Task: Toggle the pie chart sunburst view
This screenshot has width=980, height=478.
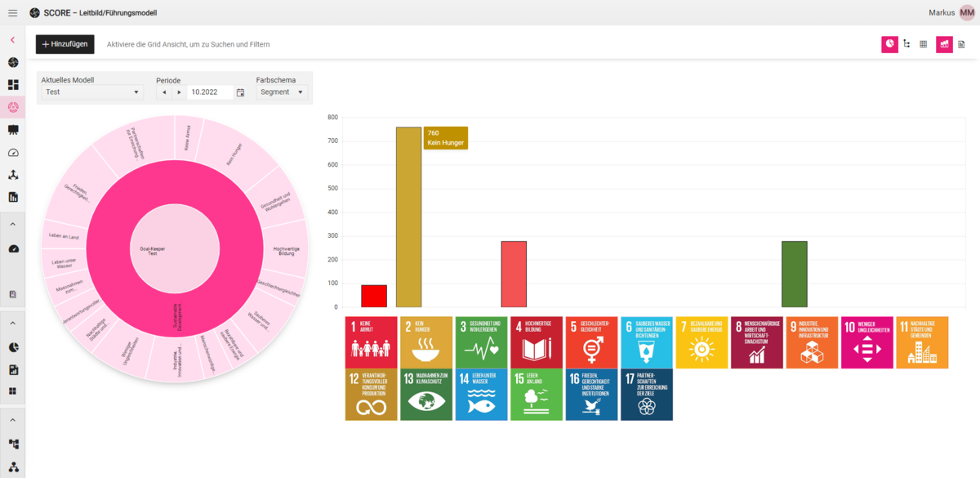Action: point(889,44)
